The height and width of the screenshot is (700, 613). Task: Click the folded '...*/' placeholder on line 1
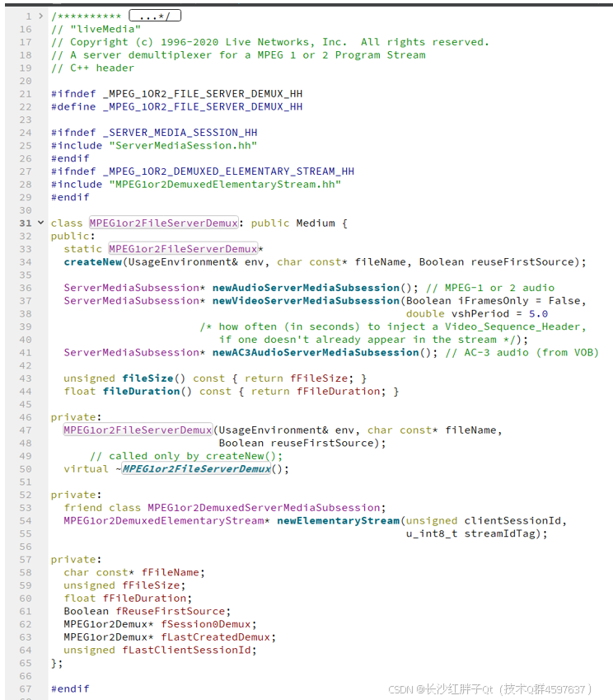point(155,16)
